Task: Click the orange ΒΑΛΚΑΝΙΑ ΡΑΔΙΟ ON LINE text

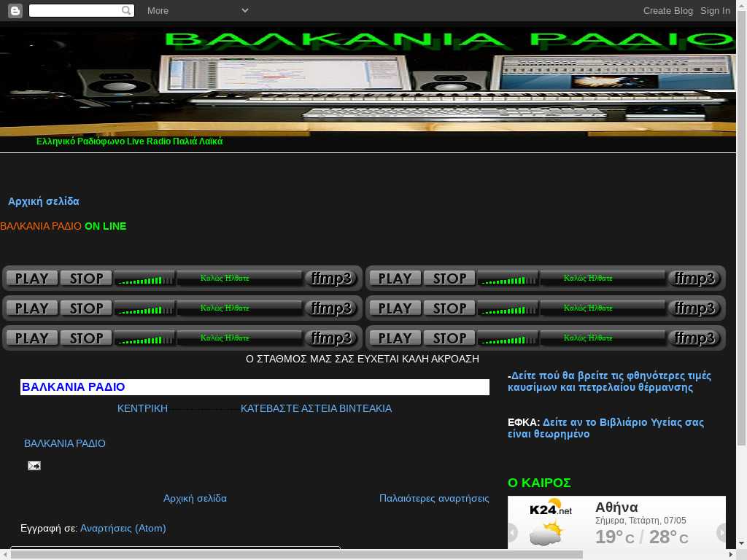Action: click(63, 226)
